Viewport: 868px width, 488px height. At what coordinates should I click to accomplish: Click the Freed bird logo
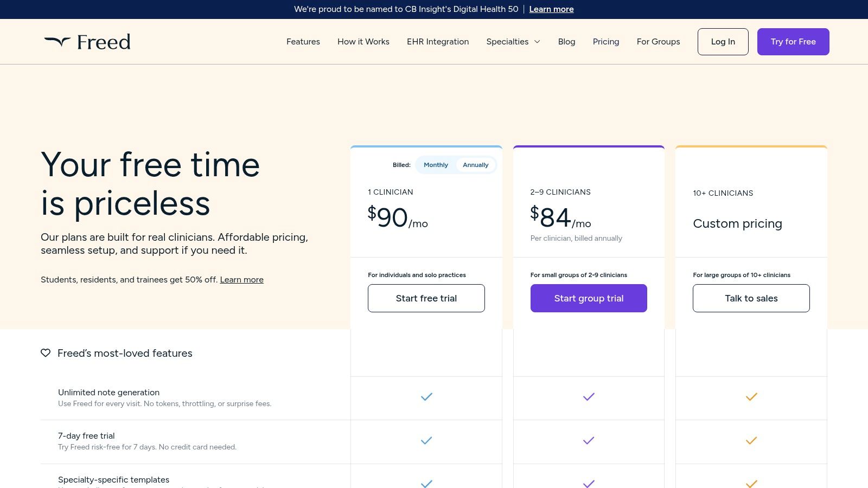coord(58,42)
